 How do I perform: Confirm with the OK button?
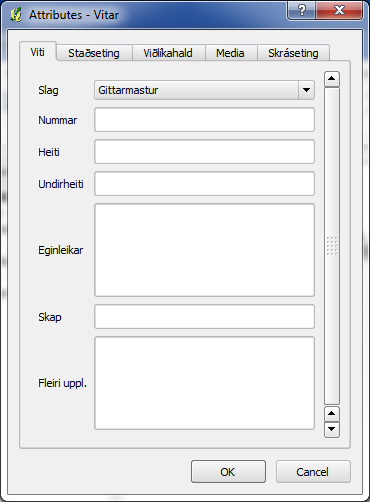coord(228,472)
